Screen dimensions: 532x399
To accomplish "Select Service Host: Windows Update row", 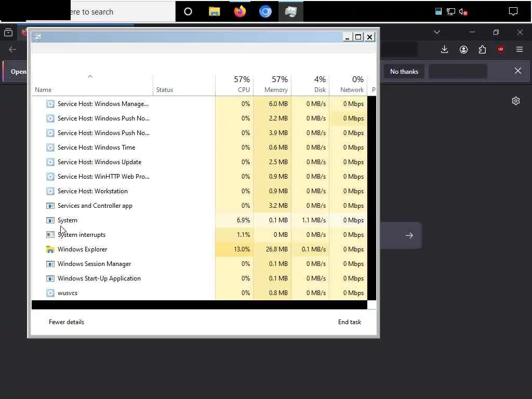I will coord(199,162).
